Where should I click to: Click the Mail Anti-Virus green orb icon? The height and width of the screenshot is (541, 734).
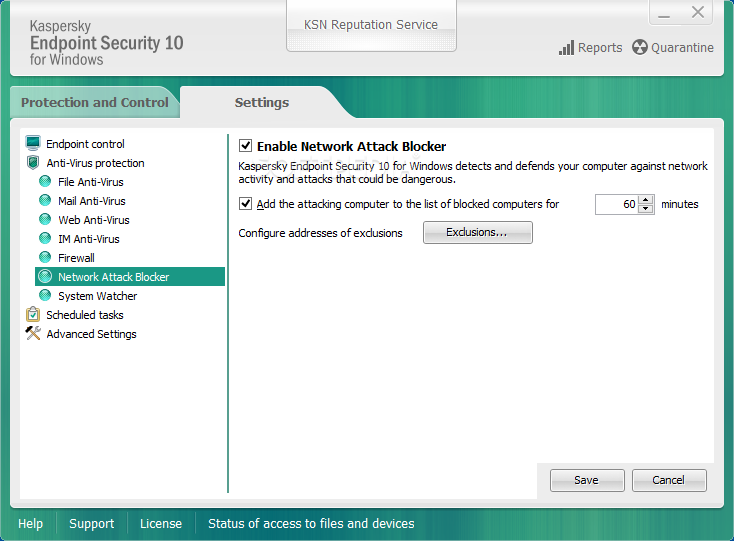[x=45, y=201]
